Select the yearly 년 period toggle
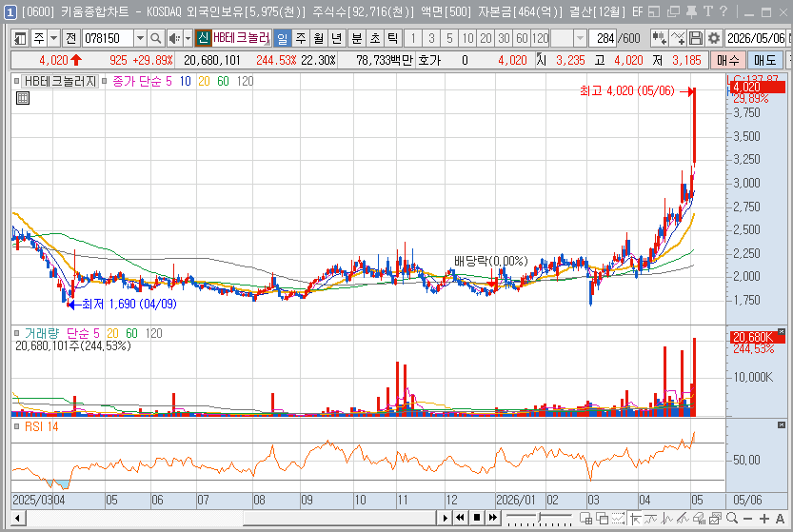The height and width of the screenshot is (532, 793). [x=336, y=38]
